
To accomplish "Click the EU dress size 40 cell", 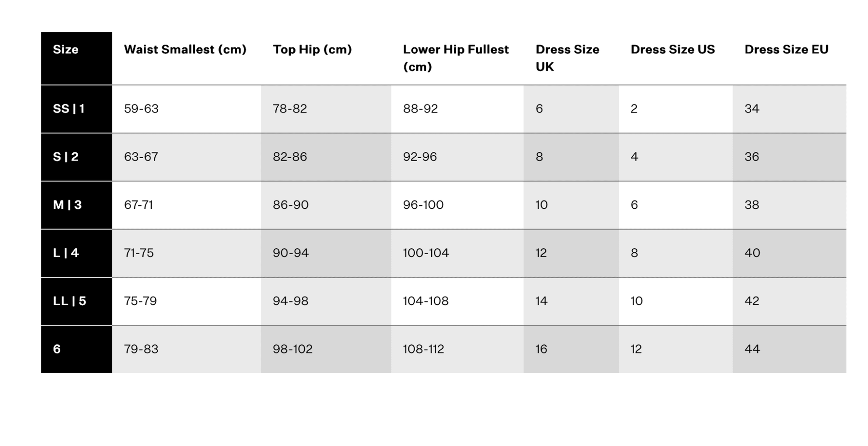I will pos(752,253).
